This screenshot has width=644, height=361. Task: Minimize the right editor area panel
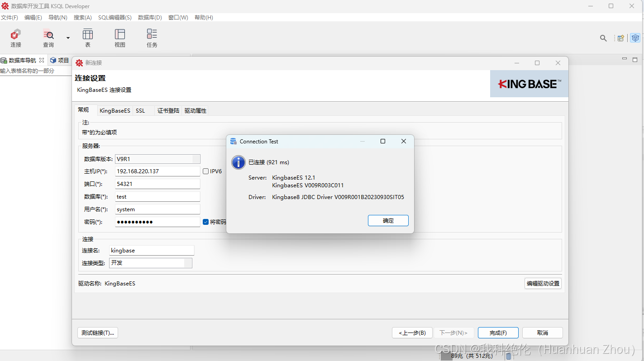(x=625, y=59)
